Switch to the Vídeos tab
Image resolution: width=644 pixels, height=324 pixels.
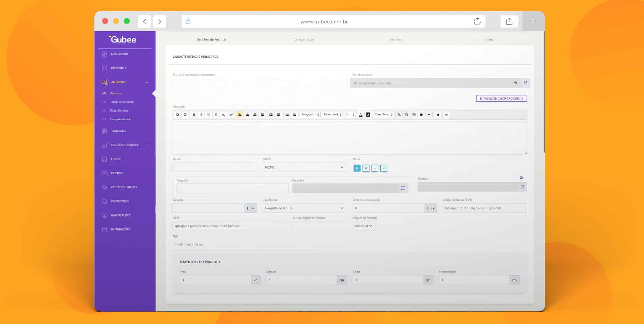[489, 39]
